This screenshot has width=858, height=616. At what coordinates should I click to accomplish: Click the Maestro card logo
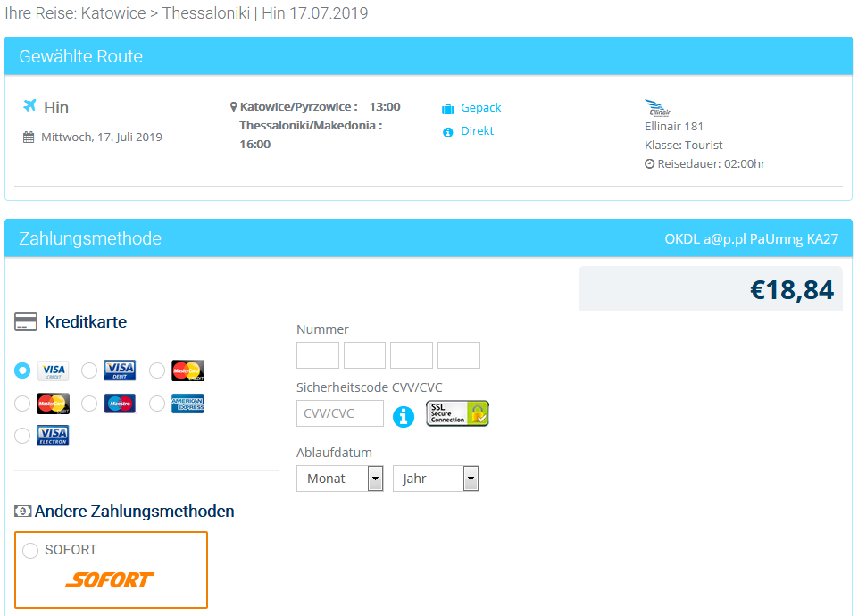click(120, 404)
